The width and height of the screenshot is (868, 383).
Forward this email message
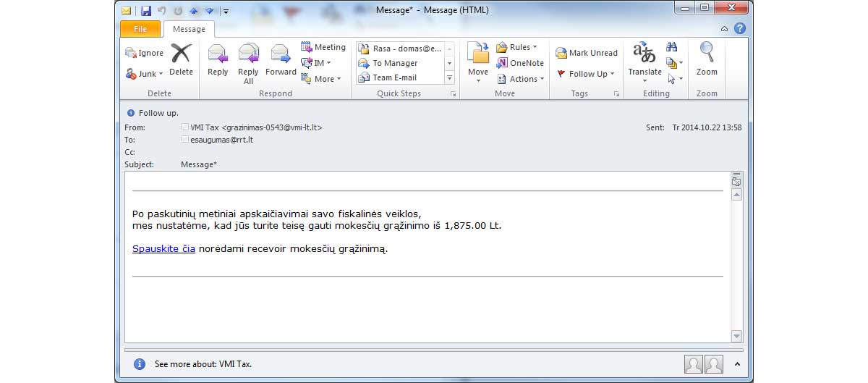click(281, 59)
